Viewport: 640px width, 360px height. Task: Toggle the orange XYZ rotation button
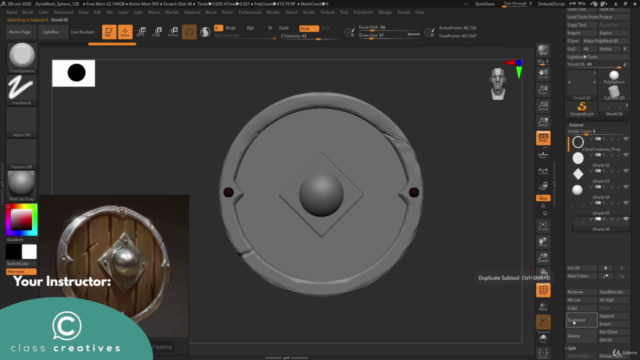[x=543, y=198]
